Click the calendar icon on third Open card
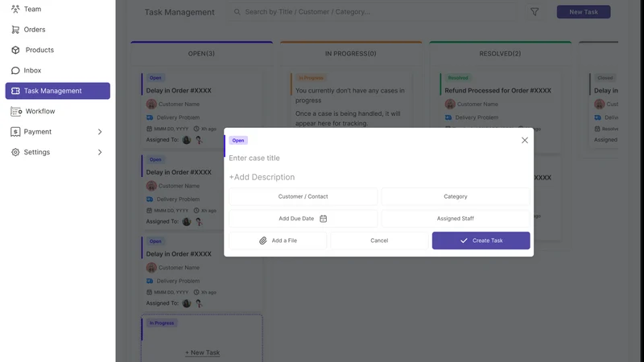The height and width of the screenshot is (362, 644). [149, 292]
